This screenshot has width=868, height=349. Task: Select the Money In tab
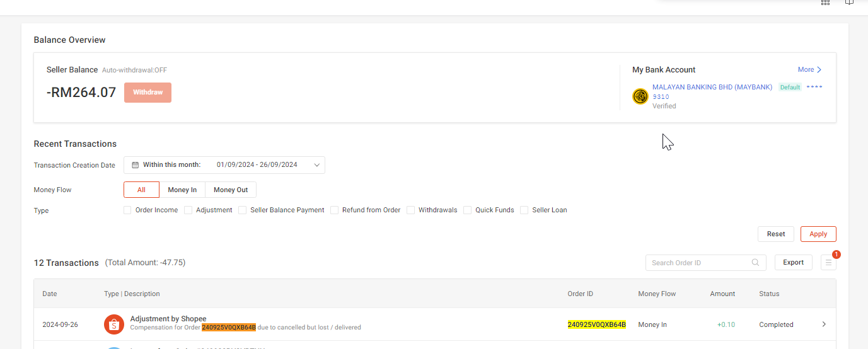pyautogui.click(x=182, y=190)
